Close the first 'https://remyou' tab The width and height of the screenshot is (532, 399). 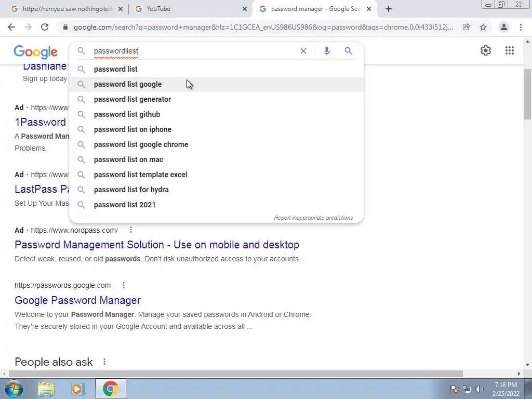pos(121,9)
